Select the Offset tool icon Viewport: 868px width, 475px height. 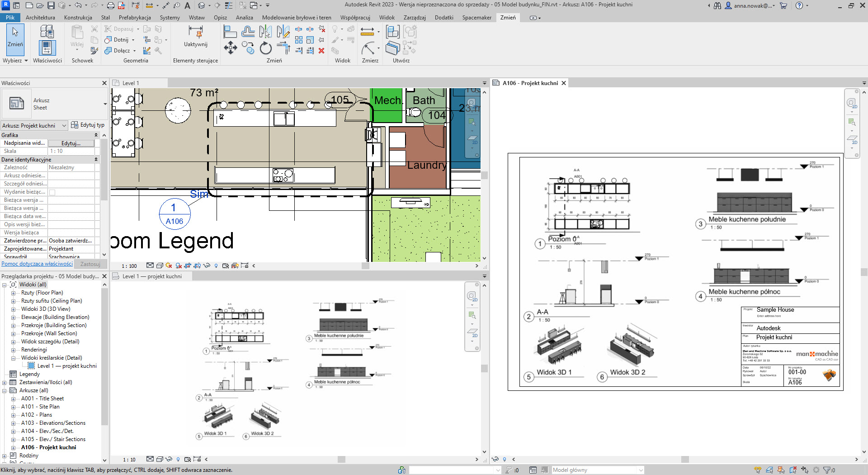pos(248,32)
